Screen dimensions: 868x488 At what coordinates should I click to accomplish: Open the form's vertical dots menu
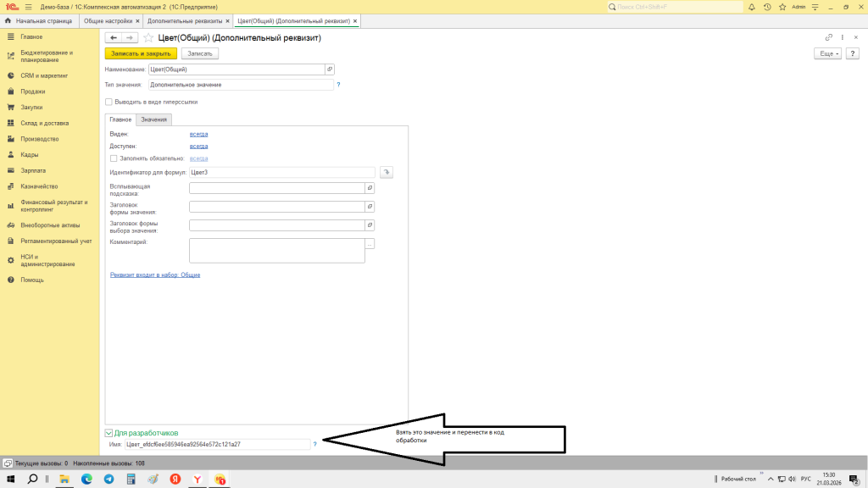point(843,37)
